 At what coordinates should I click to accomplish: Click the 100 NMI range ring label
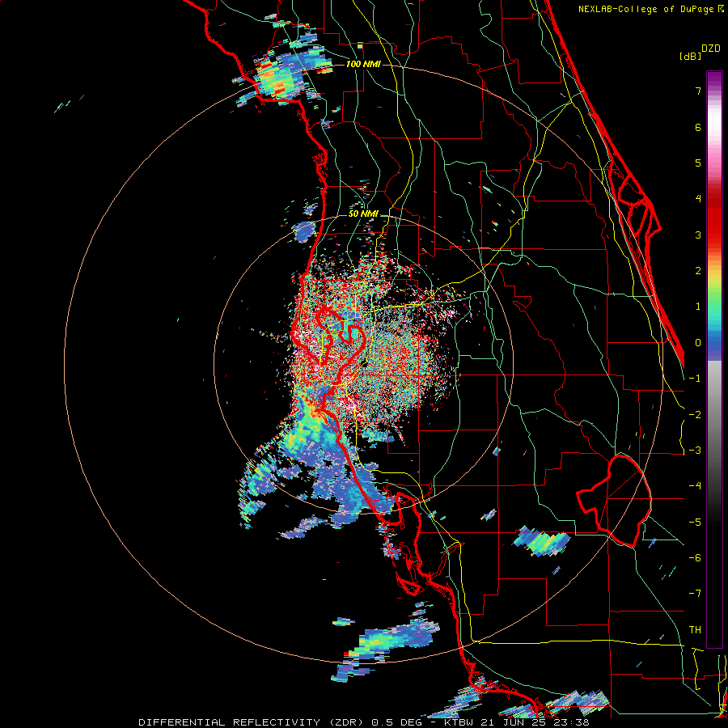(x=363, y=64)
